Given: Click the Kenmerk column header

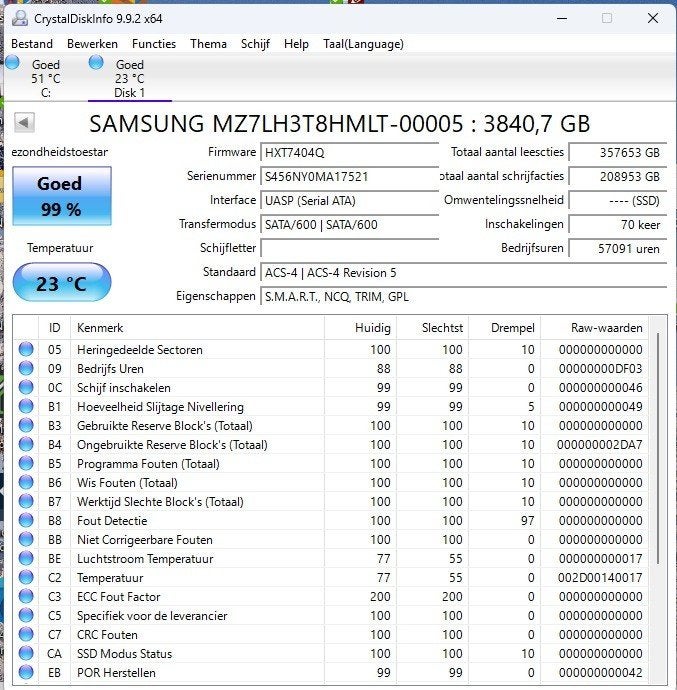Looking at the screenshot, I should (197, 328).
